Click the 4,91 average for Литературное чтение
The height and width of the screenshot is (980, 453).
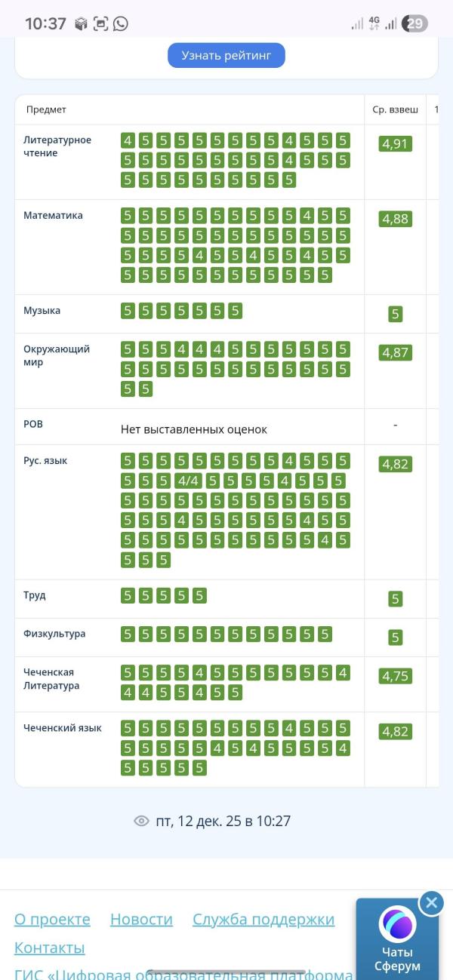click(395, 143)
